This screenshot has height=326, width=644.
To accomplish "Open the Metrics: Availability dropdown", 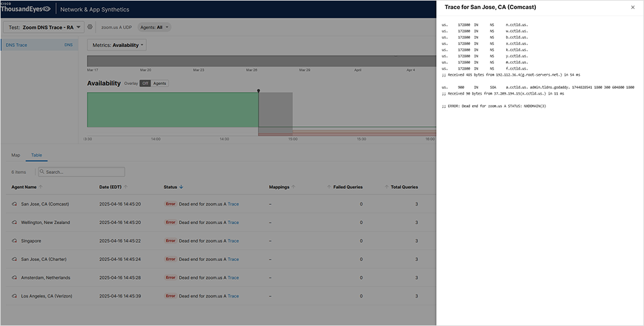I will point(117,45).
